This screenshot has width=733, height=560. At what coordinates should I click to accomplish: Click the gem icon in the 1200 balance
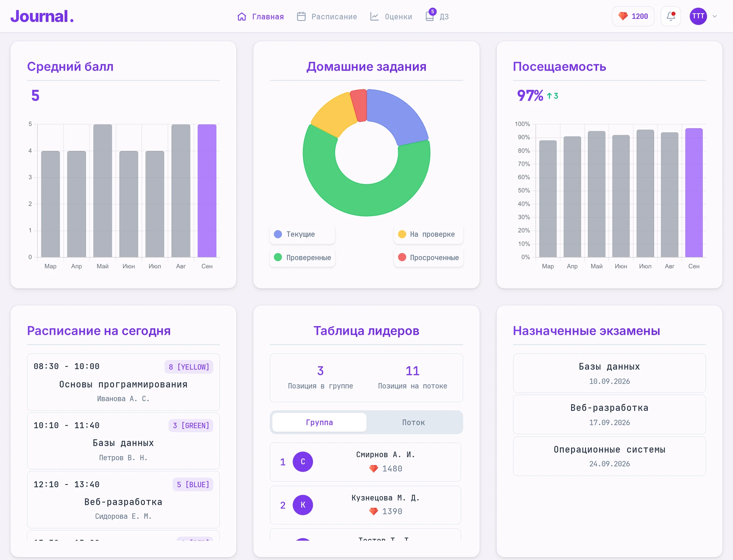click(623, 16)
